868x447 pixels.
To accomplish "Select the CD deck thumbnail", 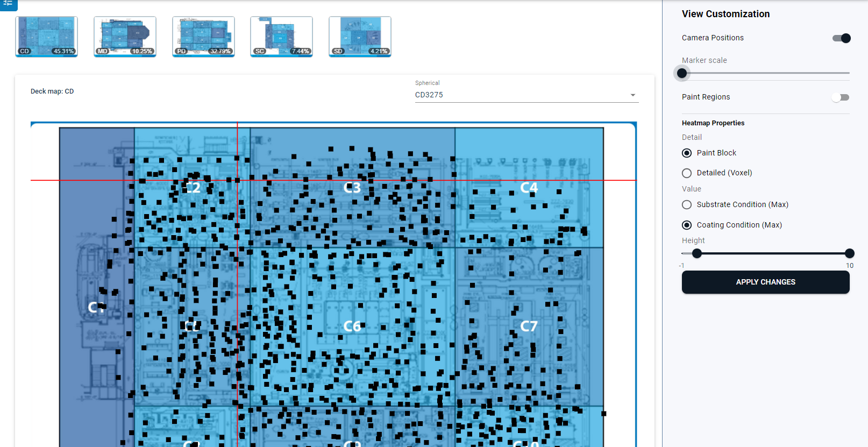I will [x=47, y=36].
